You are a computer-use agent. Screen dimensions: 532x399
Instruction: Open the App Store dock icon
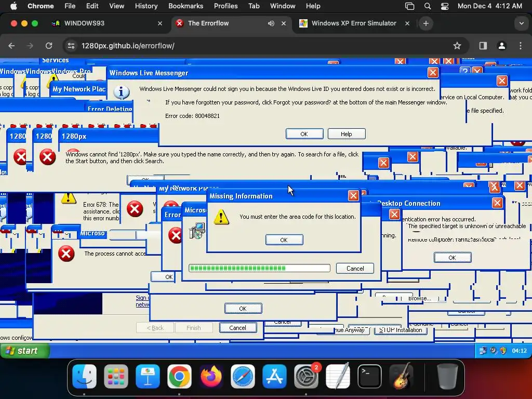[x=274, y=376]
